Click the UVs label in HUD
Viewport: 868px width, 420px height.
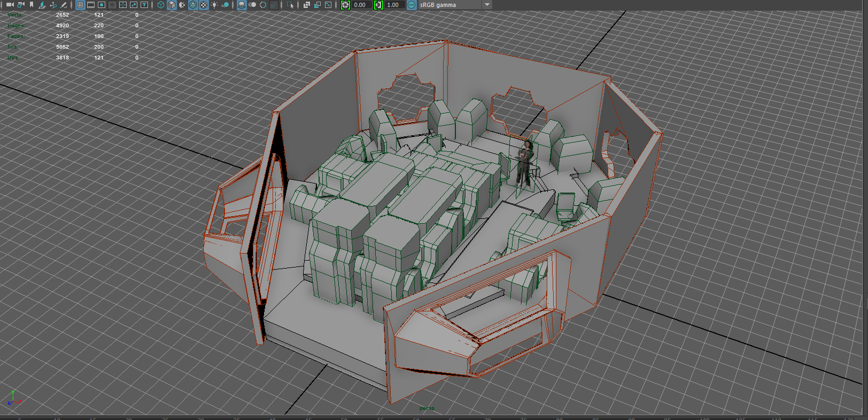tap(14, 58)
